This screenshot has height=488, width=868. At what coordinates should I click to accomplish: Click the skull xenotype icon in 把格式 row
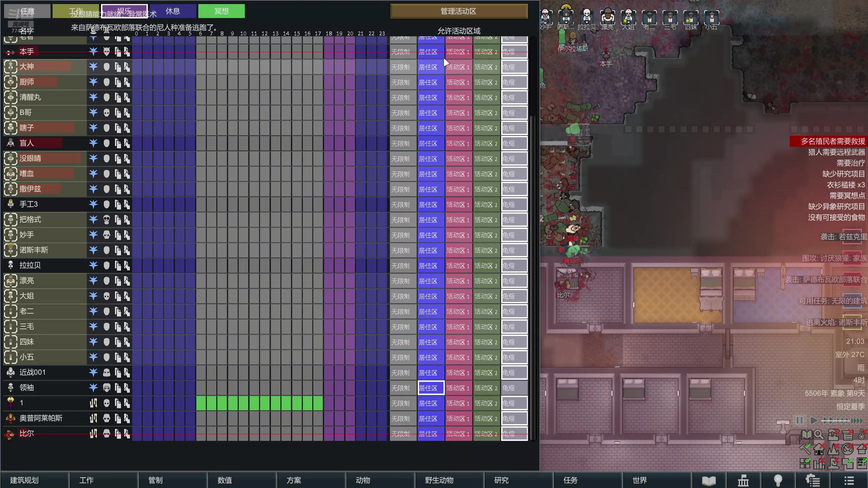[106, 220]
